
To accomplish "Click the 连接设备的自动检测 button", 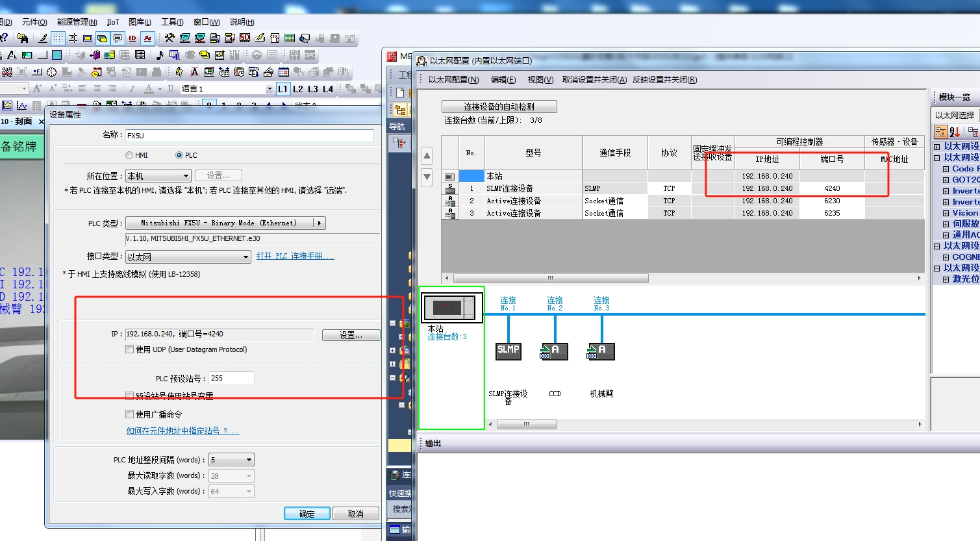I will [x=499, y=107].
